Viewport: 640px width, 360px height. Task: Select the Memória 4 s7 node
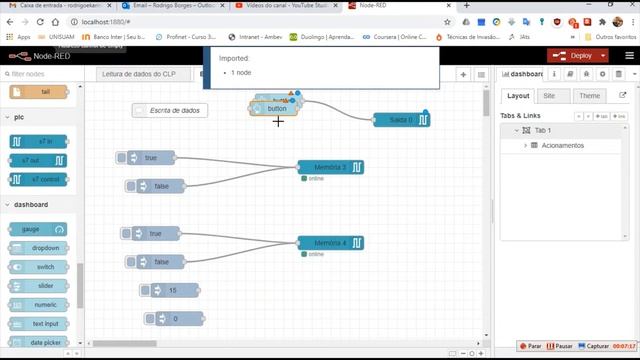pos(331,243)
